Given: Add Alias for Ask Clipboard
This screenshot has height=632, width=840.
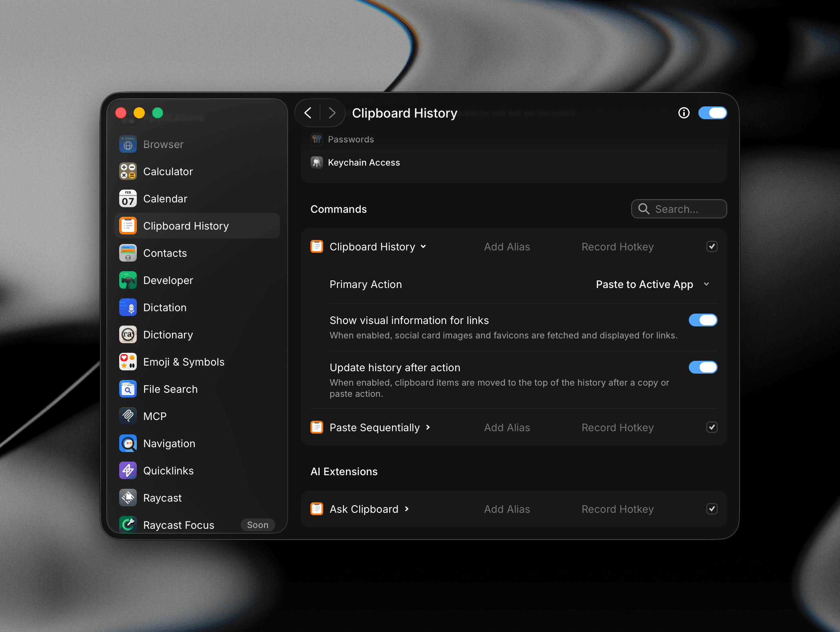Looking at the screenshot, I should (x=507, y=509).
